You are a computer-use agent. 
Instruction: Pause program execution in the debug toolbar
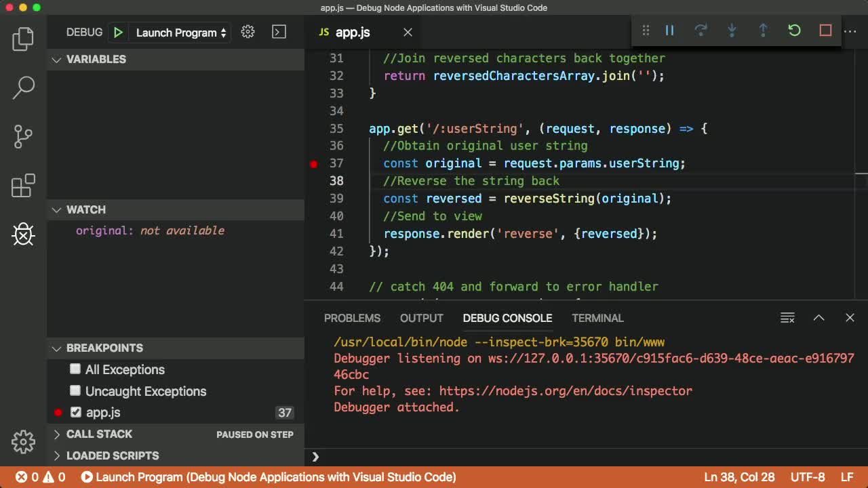[669, 30]
